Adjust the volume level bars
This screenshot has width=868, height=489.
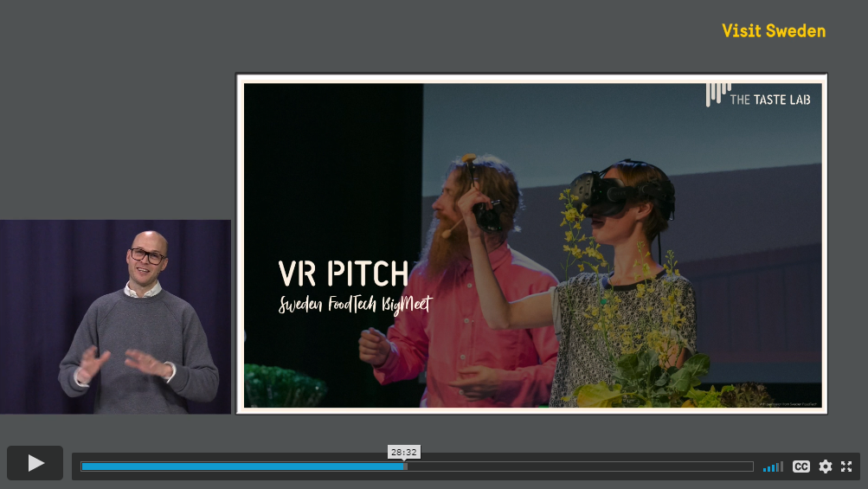point(773,466)
